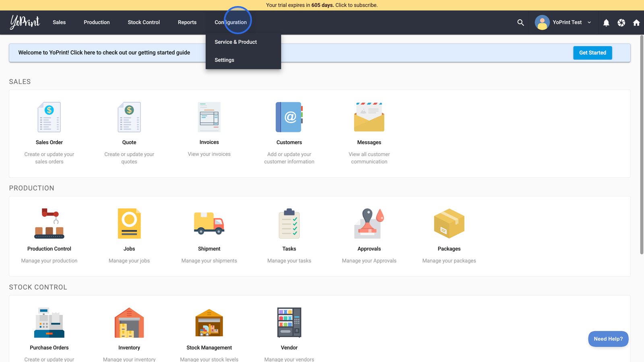Expand the YoPrint Test user dropdown
This screenshot has height=362, width=644.
[x=589, y=23]
